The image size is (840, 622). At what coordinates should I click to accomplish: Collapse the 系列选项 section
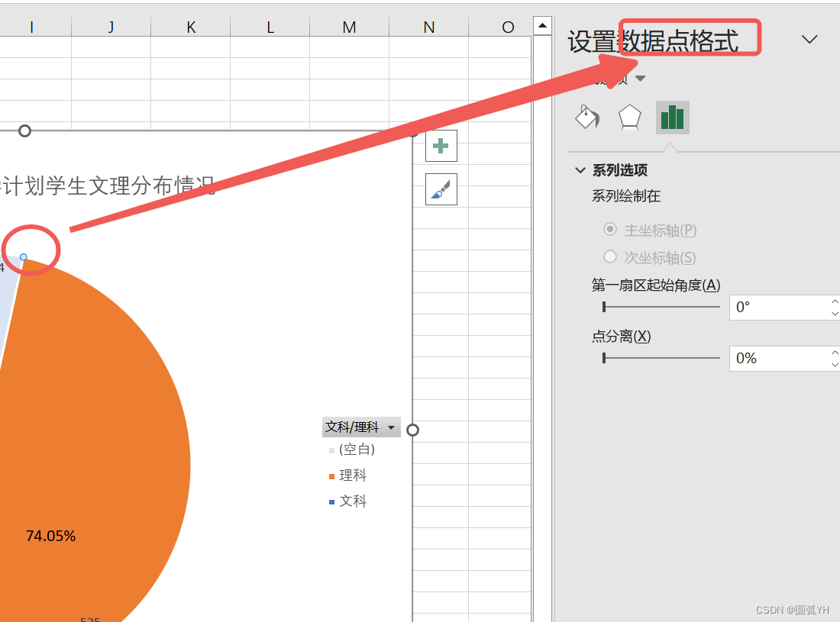pyautogui.click(x=580, y=170)
